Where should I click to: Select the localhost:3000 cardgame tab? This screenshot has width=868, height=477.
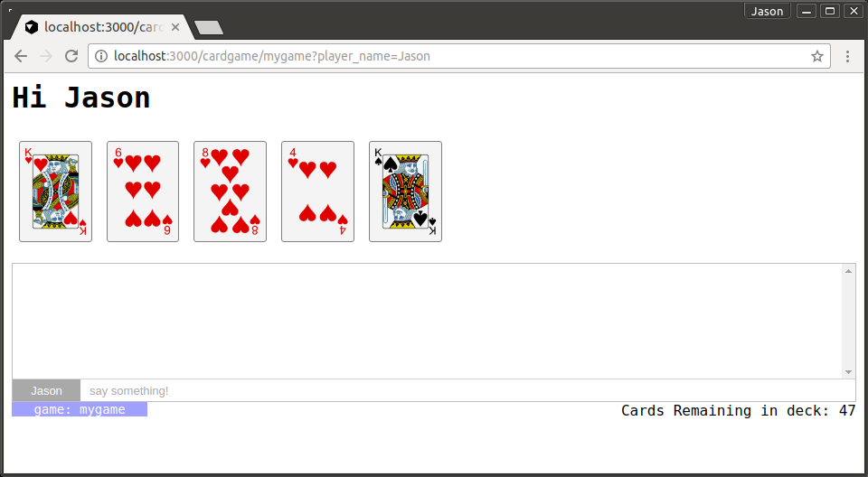click(x=103, y=27)
